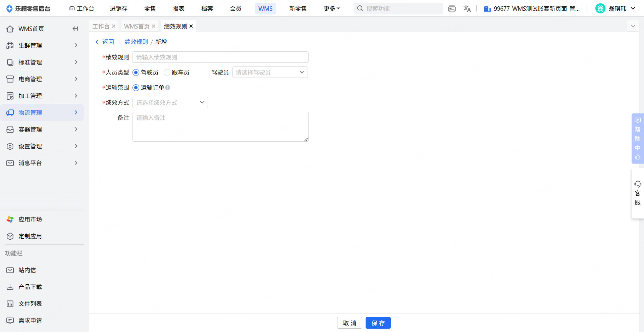Click the 站内信 mail icon
This screenshot has width=644, height=332.
pos(10,270)
